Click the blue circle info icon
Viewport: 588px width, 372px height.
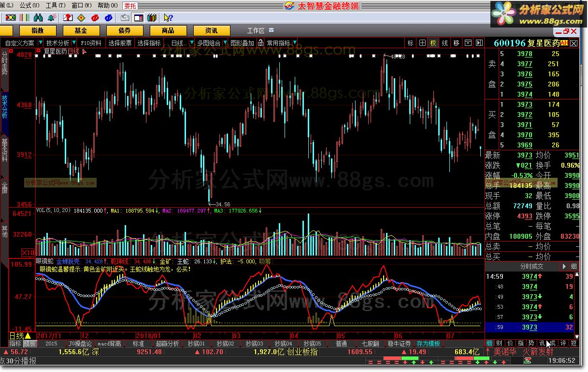(109, 18)
